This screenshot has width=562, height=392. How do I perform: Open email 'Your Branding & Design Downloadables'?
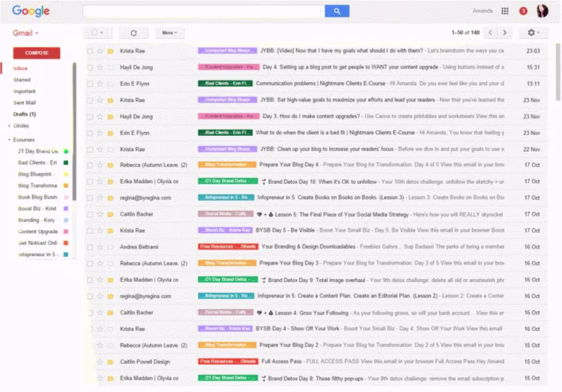[308, 247]
